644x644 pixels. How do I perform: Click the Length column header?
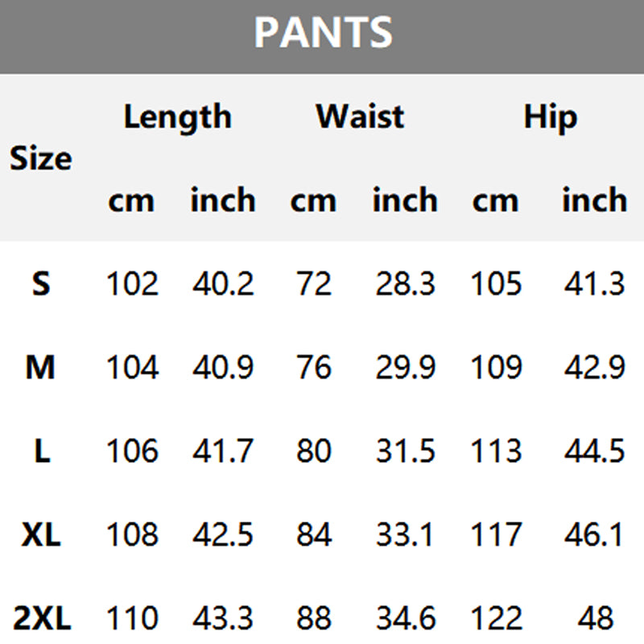point(177,118)
